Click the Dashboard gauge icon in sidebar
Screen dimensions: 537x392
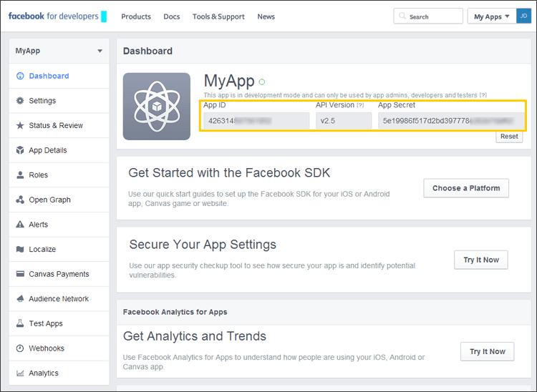(x=20, y=76)
